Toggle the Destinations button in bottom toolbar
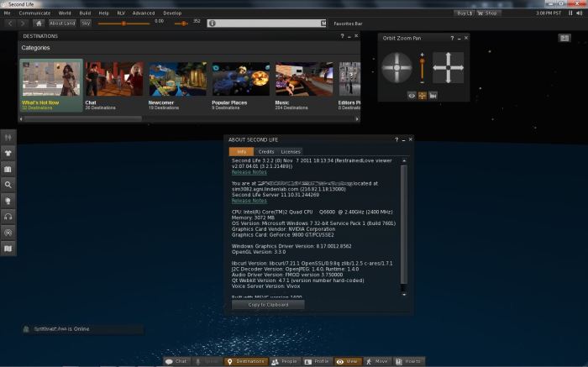Image resolution: width=588 pixels, height=367 pixels. [246, 361]
